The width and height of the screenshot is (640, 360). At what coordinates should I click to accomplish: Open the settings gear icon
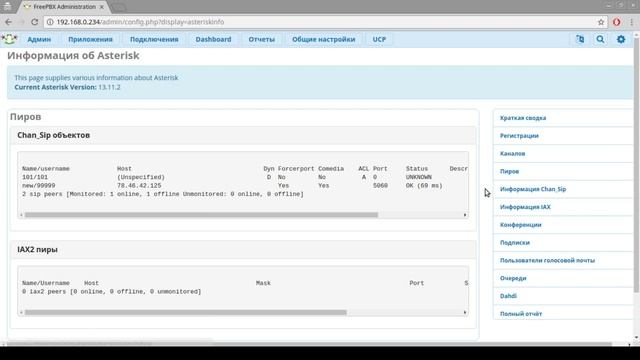tap(621, 39)
